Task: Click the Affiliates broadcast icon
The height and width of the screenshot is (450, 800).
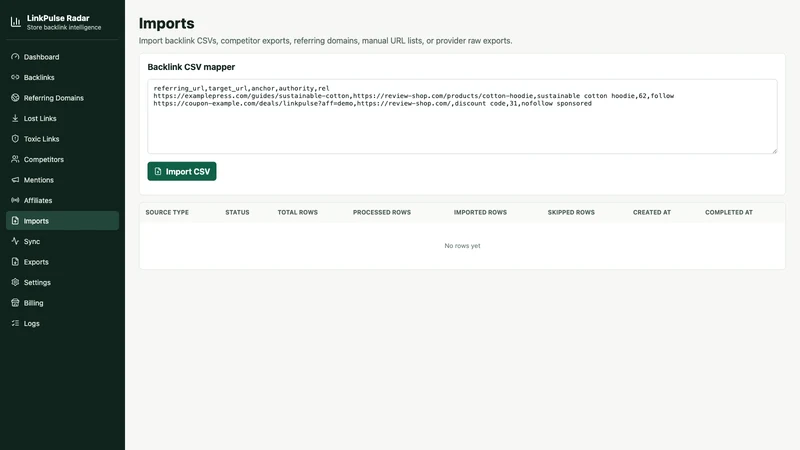Action: (x=15, y=200)
